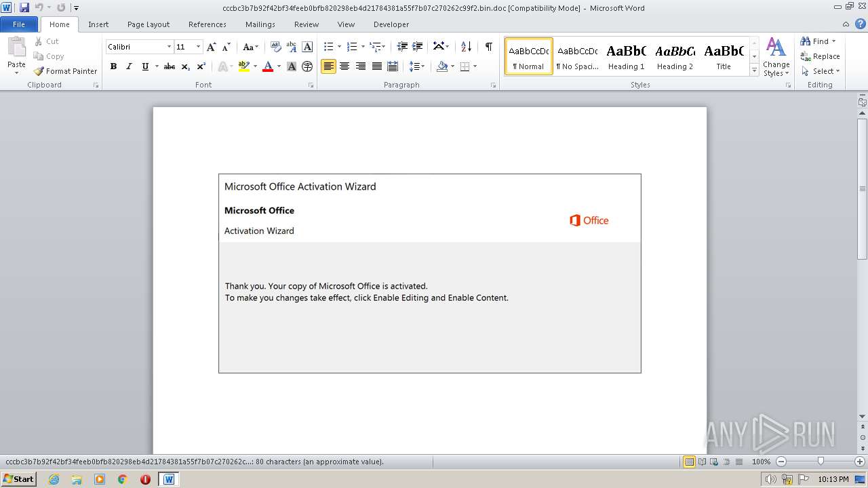Open the Change Case dropdown

pyautogui.click(x=250, y=47)
